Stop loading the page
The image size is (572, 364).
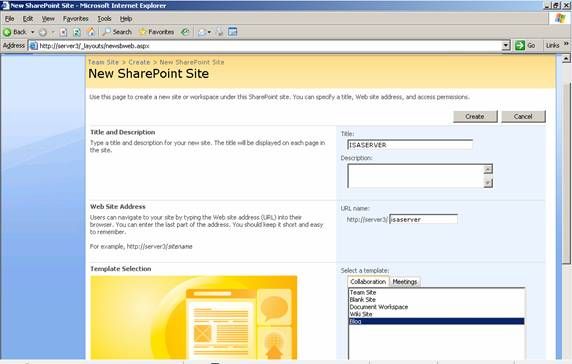point(63,32)
